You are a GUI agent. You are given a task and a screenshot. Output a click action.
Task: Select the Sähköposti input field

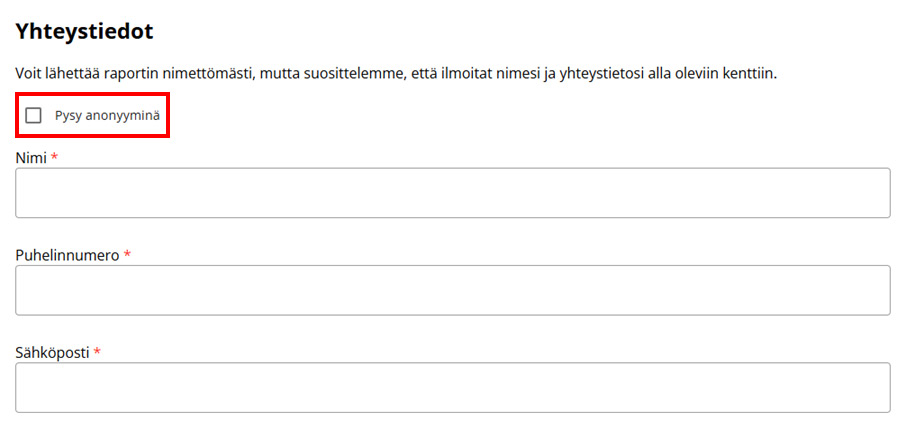pyautogui.click(x=452, y=387)
